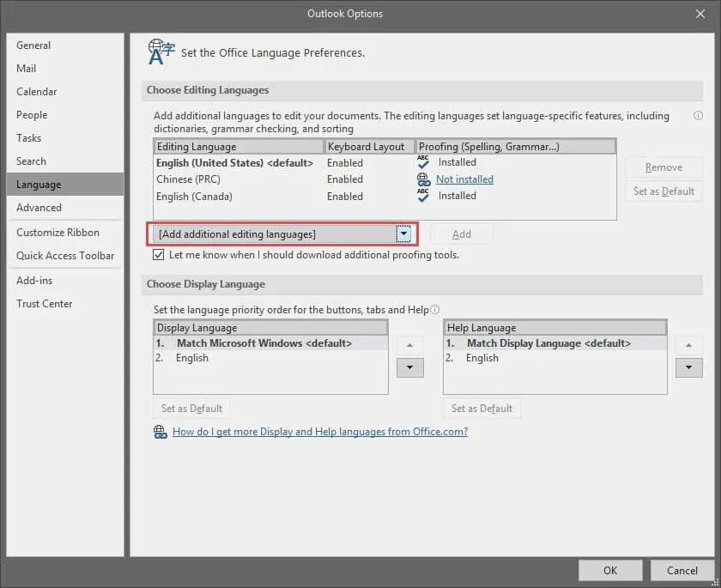Click info icon next to buttons, tabs and Help
The image size is (721, 588).
434,309
